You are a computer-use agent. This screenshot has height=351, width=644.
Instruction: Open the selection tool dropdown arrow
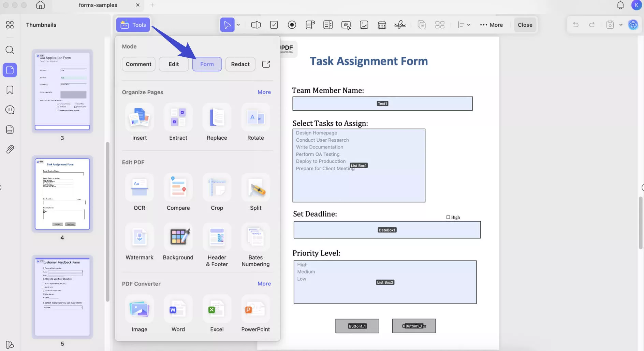[239, 25]
